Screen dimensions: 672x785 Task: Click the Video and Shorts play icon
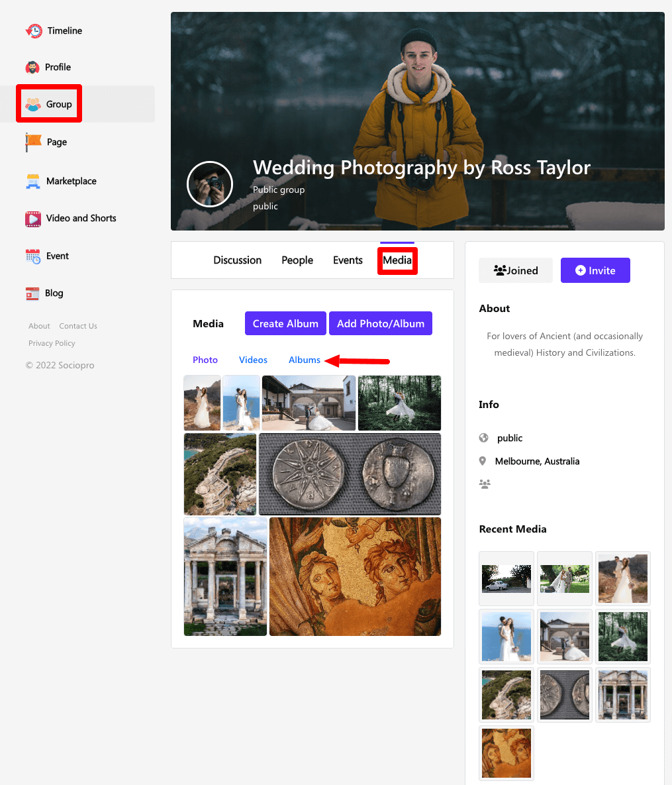tap(33, 219)
